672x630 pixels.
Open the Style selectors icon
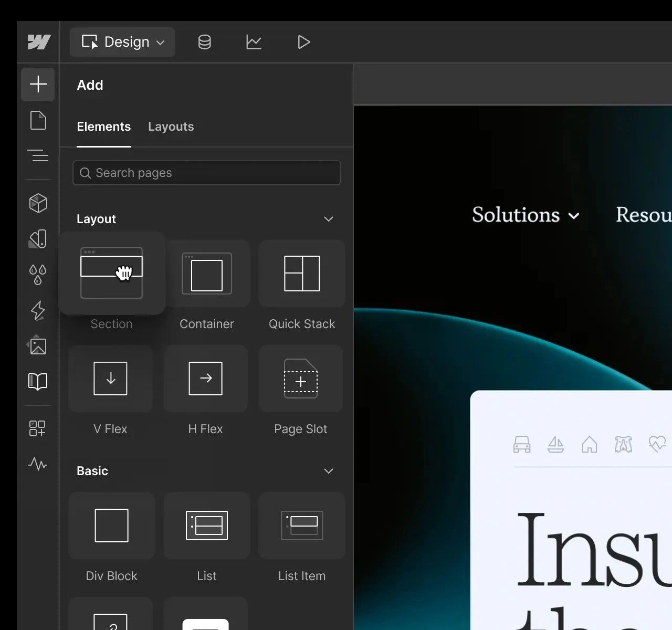(38, 239)
